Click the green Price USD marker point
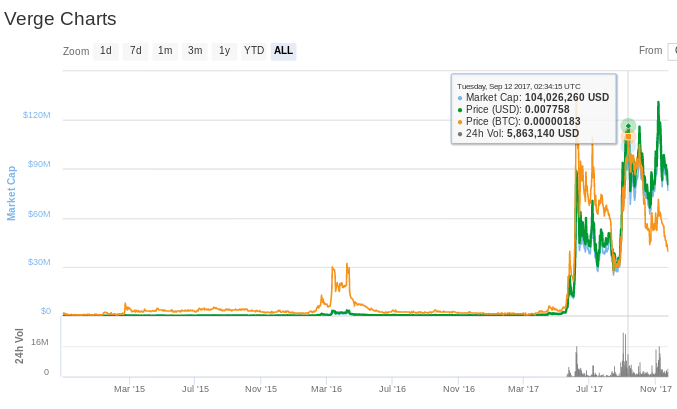Viewport: 677px width, 409px height. pyautogui.click(x=628, y=126)
